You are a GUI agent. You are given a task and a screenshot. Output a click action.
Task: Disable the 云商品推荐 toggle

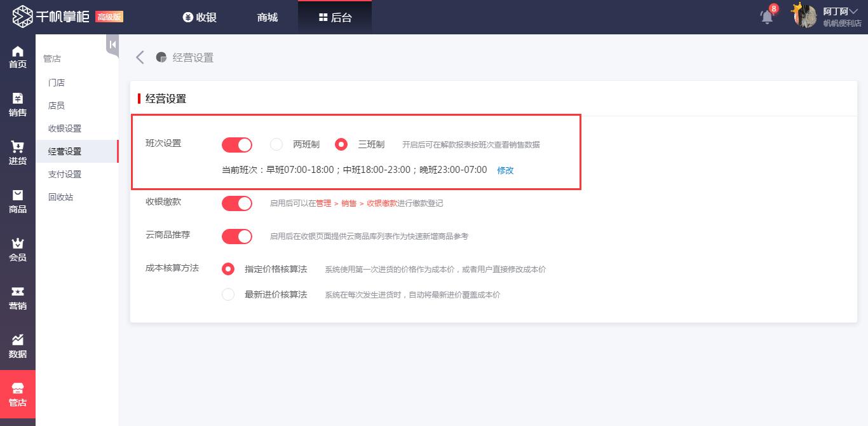pos(236,236)
